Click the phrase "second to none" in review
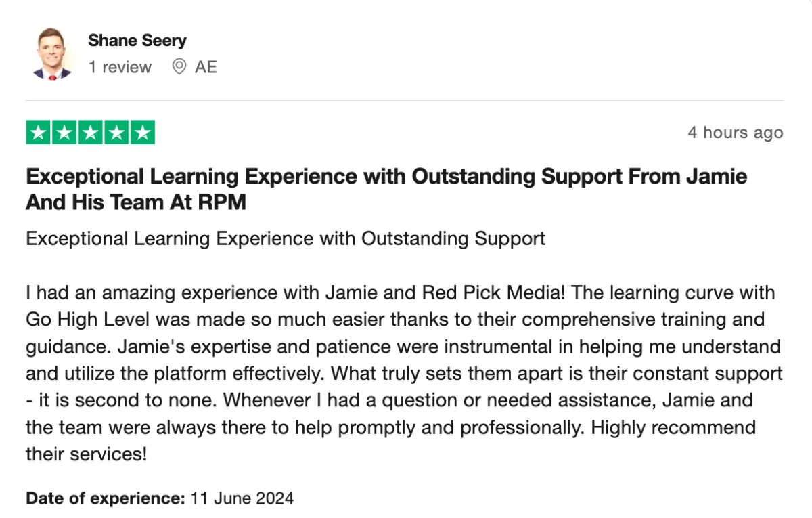This screenshot has width=812, height=518. [144, 400]
